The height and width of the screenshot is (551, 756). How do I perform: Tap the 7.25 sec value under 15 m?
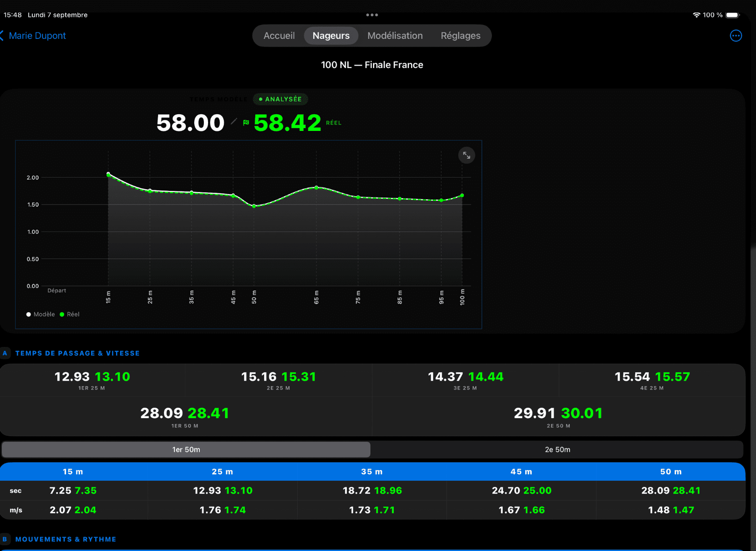click(60, 490)
